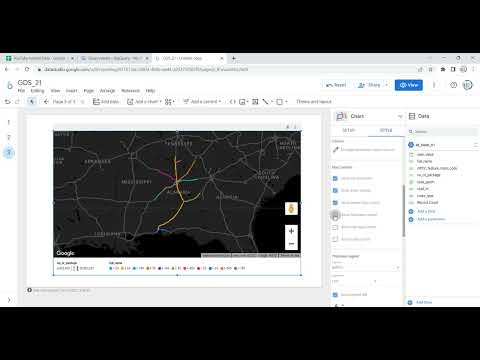
Task: Open the second dropdown below map controls
Action: (x=355, y=281)
